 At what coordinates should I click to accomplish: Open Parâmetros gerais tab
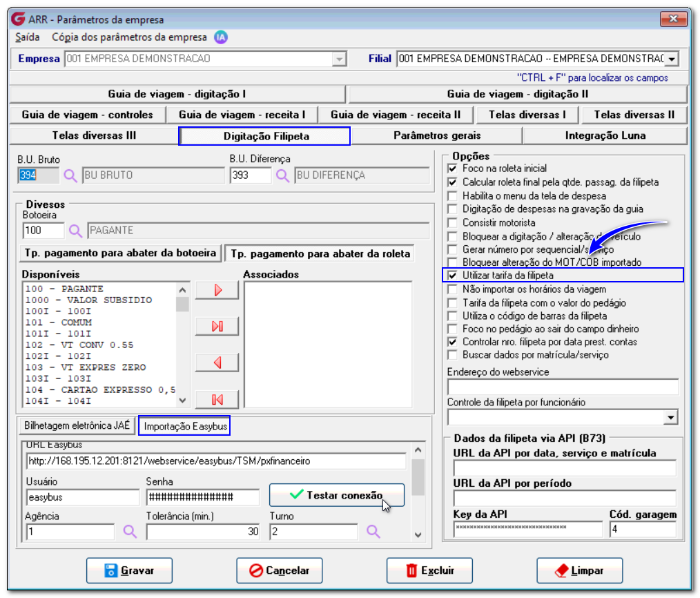437,135
